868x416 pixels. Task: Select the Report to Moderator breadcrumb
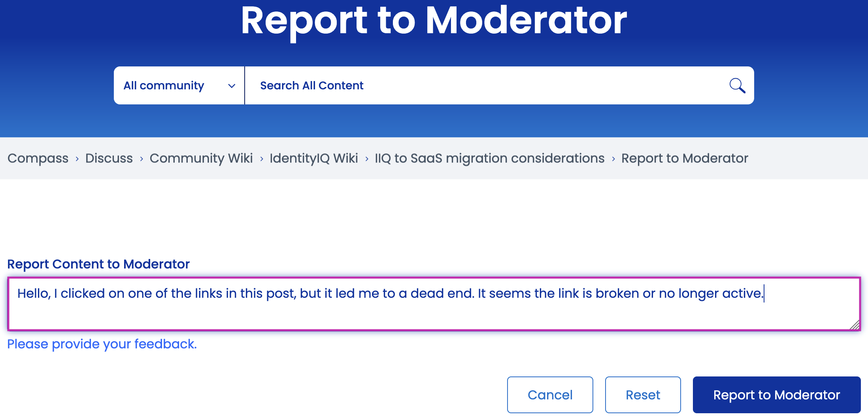[684, 158]
